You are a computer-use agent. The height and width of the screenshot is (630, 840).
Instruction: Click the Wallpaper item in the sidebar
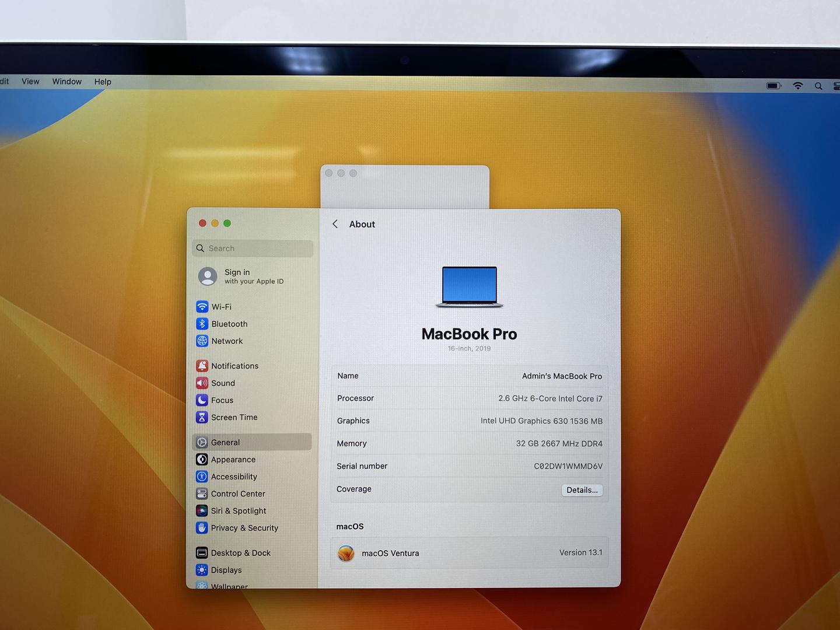[x=229, y=586]
